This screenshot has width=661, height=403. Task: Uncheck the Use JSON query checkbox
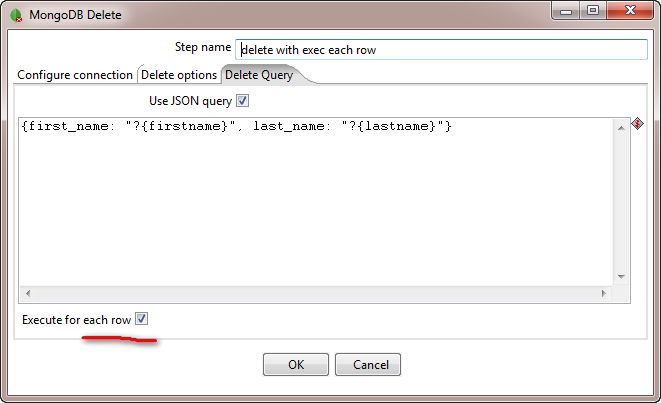tap(242, 101)
